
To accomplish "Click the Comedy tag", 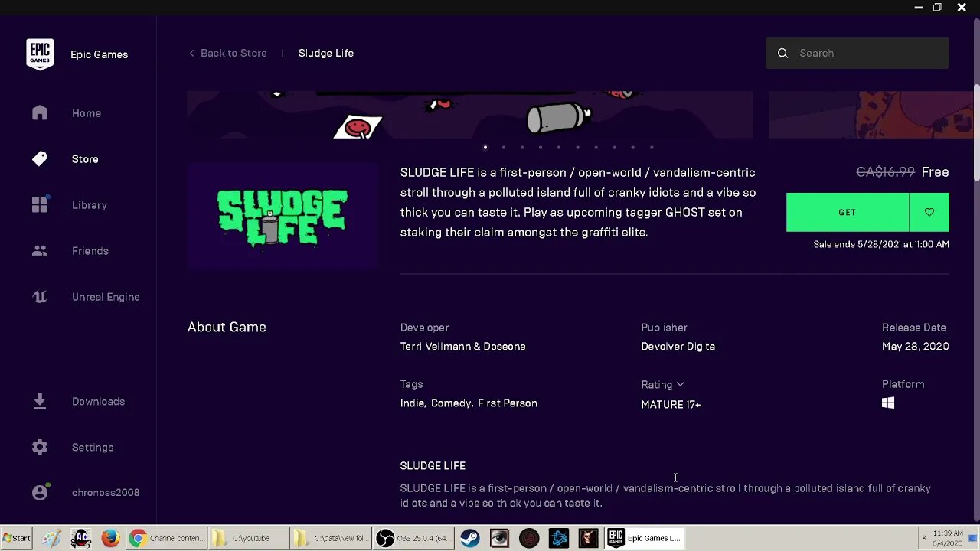I will (451, 403).
